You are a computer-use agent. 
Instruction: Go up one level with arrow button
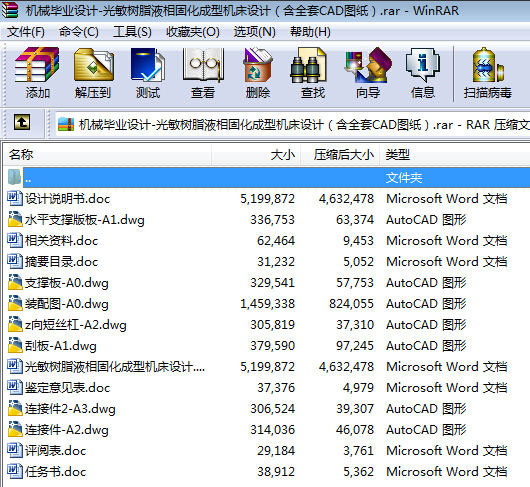tap(22, 122)
